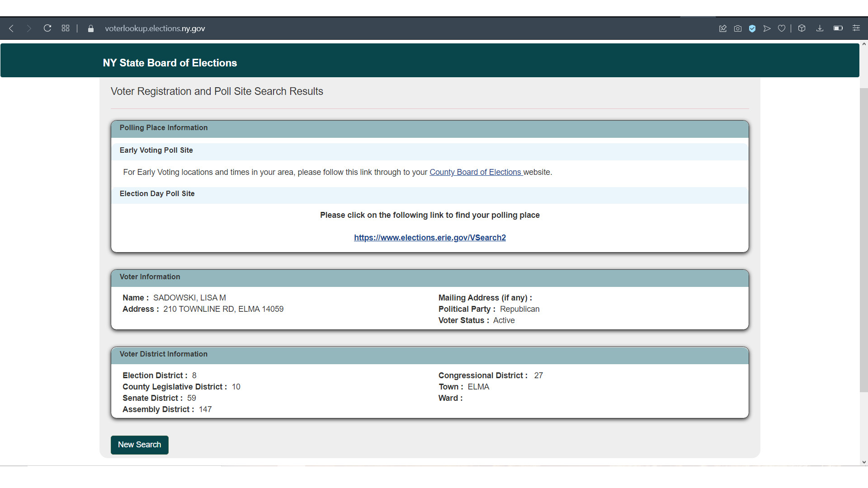Open the easy setup sliders icon
This screenshot has width=868, height=488.
pyautogui.click(x=856, y=28)
